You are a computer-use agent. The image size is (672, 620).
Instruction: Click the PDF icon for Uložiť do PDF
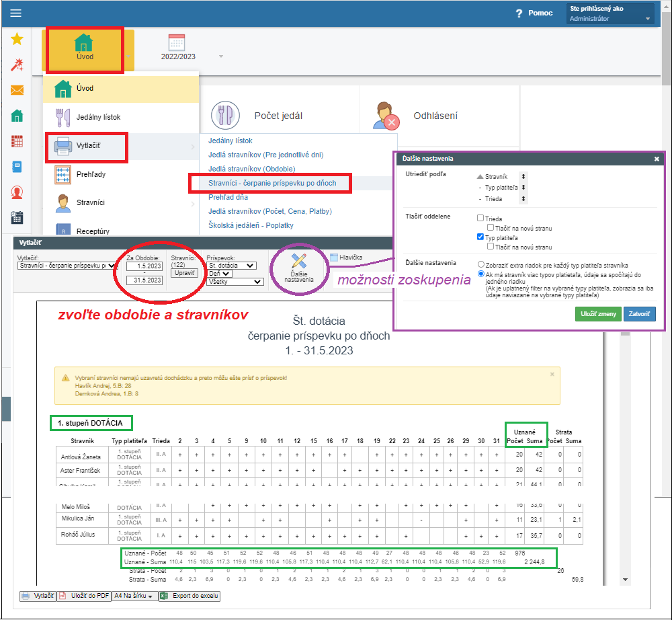coord(62,596)
